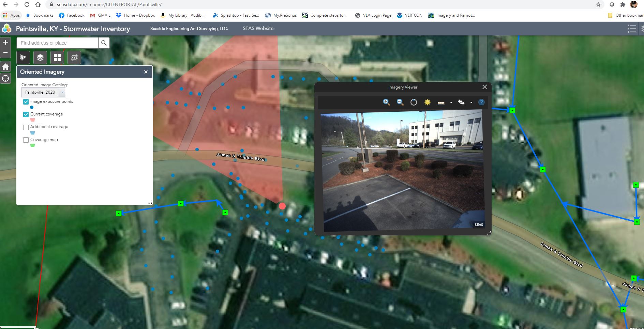
Task: Search the entered address with magnifier button
Action: tap(104, 43)
